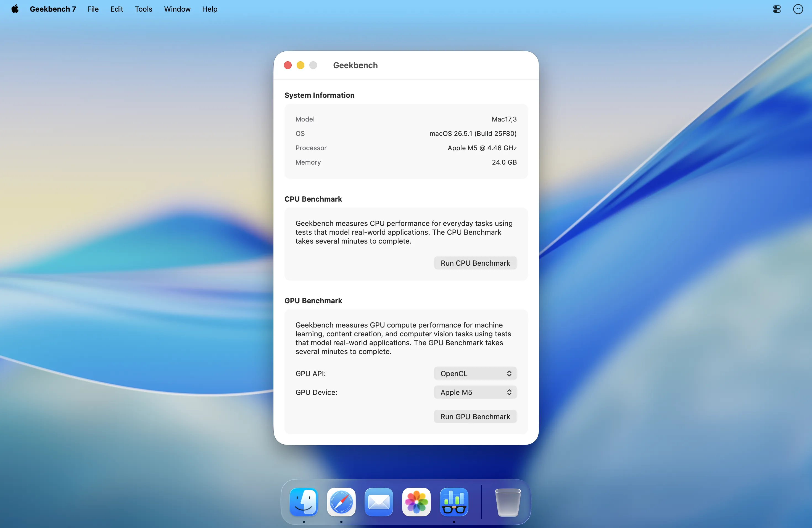The image size is (812, 528).
Task: Click the GPU Benchmark heading
Action: point(313,300)
